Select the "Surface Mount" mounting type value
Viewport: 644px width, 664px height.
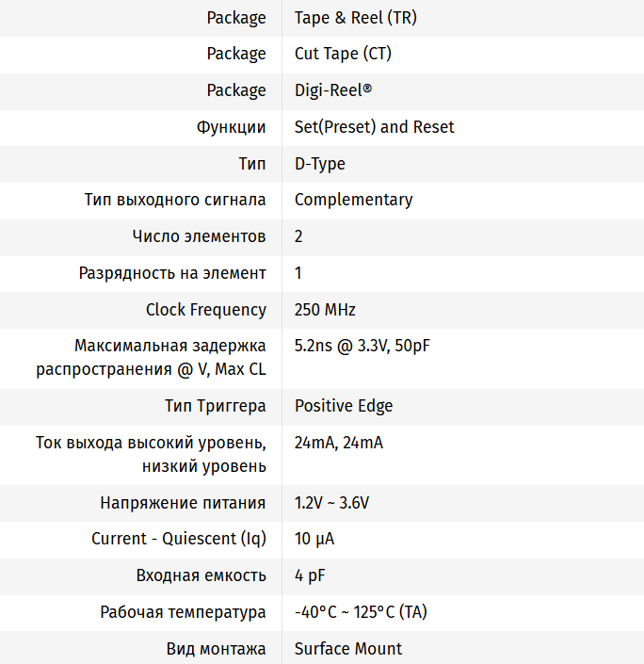pos(347,649)
